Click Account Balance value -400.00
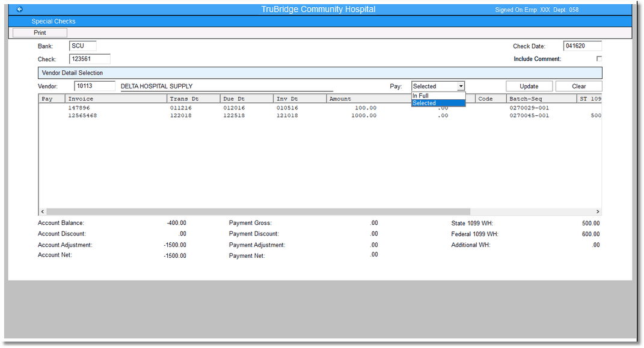This screenshot has width=644, height=348. click(177, 223)
